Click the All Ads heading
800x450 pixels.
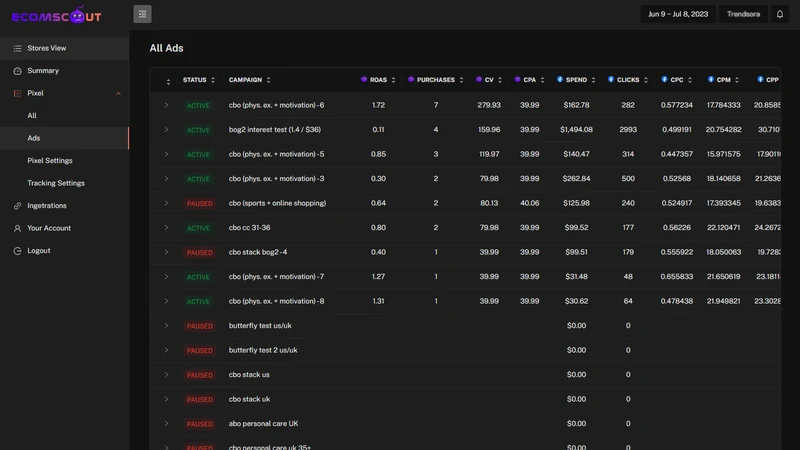[166, 48]
